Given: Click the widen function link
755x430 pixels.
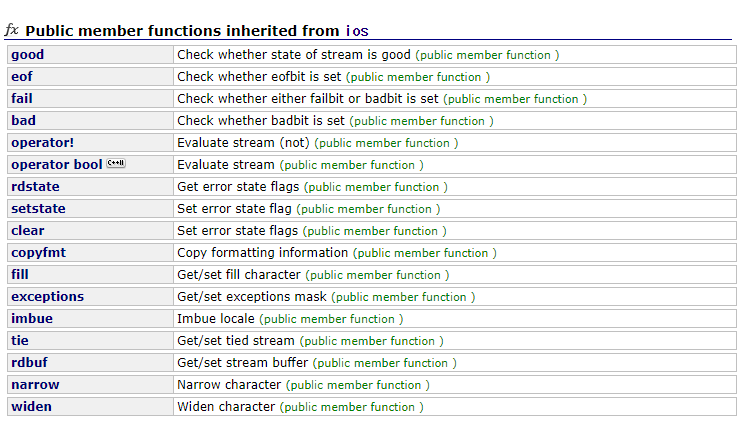Looking at the screenshot, I should pos(31,406).
